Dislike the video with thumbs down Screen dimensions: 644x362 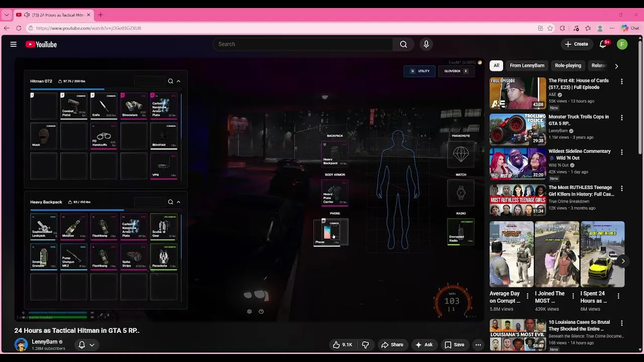coord(366,345)
